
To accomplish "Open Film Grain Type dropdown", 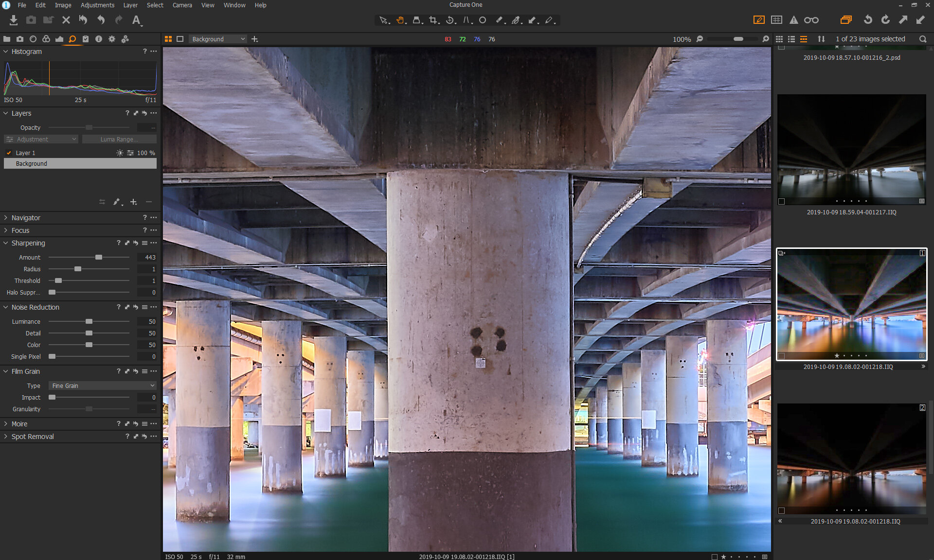I will click(x=103, y=385).
